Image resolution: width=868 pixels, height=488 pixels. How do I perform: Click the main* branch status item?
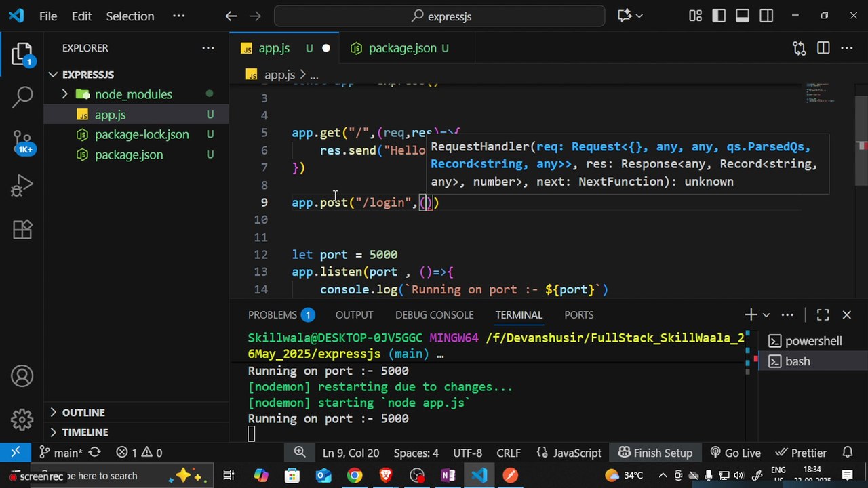point(61,452)
